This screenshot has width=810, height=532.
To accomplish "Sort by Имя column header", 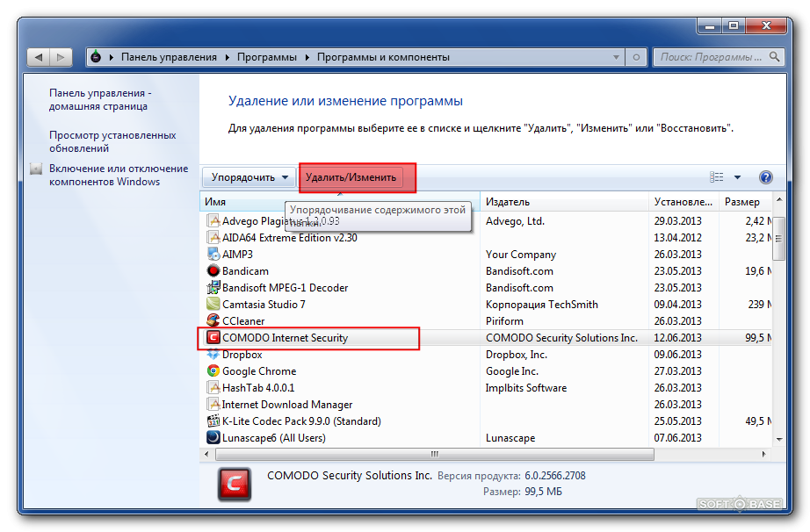I will [340, 202].
